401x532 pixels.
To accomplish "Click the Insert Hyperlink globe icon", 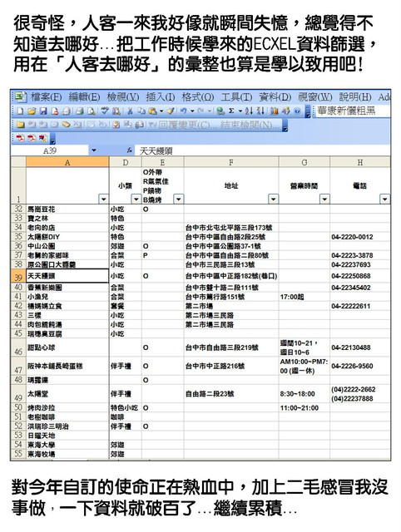I will coord(220,111).
